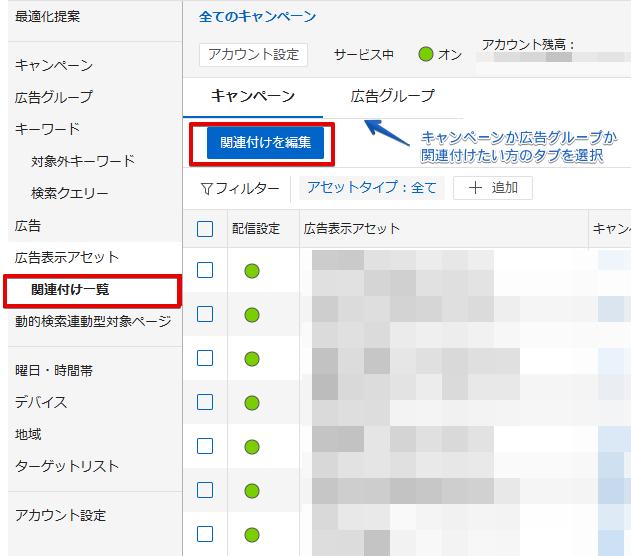
Task: Select the third row's checkbox
Action: point(205,358)
